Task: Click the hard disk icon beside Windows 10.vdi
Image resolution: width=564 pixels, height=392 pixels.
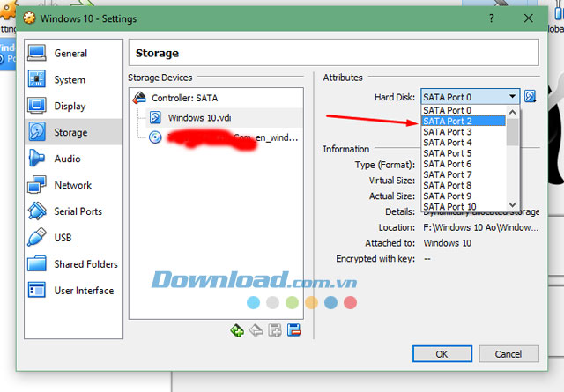Action: click(155, 118)
